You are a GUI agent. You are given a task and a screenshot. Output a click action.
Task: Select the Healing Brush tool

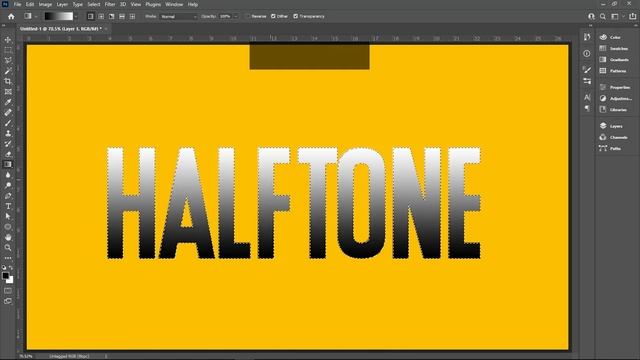8,112
